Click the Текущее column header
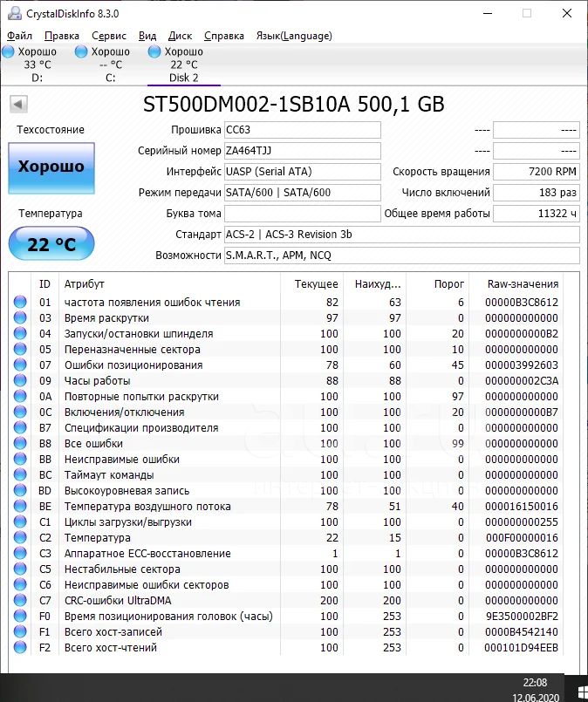The image size is (588, 702). (x=311, y=283)
